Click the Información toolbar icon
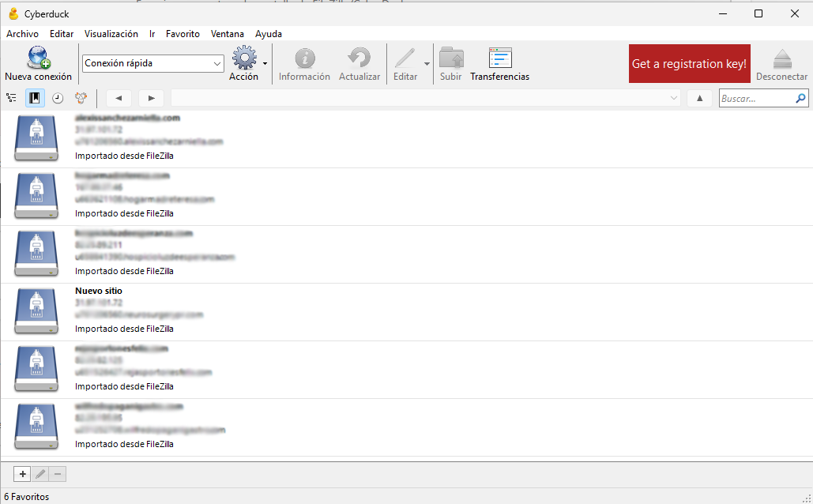813x504 pixels. pos(304,58)
